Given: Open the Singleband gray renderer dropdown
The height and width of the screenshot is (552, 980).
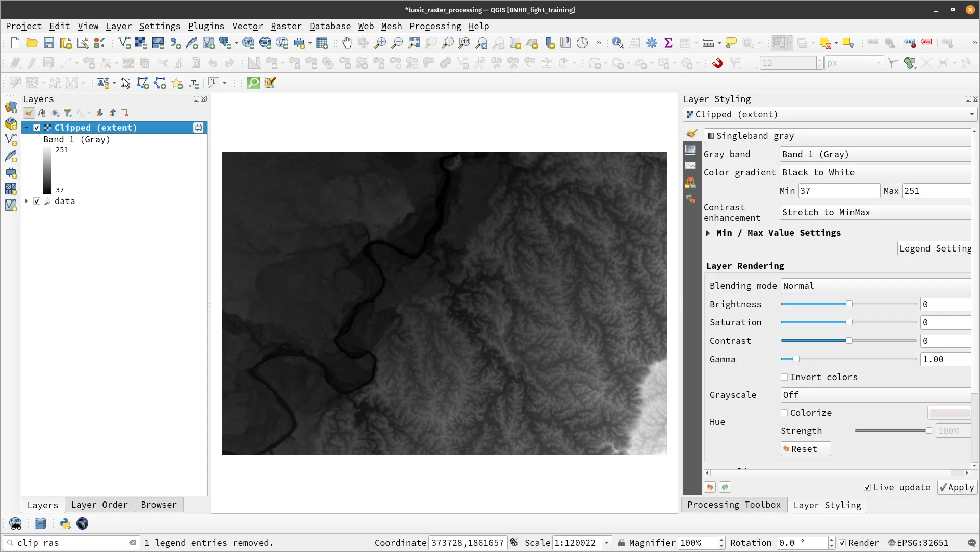Looking at the screenshot, I should click(x=837, y=136).
